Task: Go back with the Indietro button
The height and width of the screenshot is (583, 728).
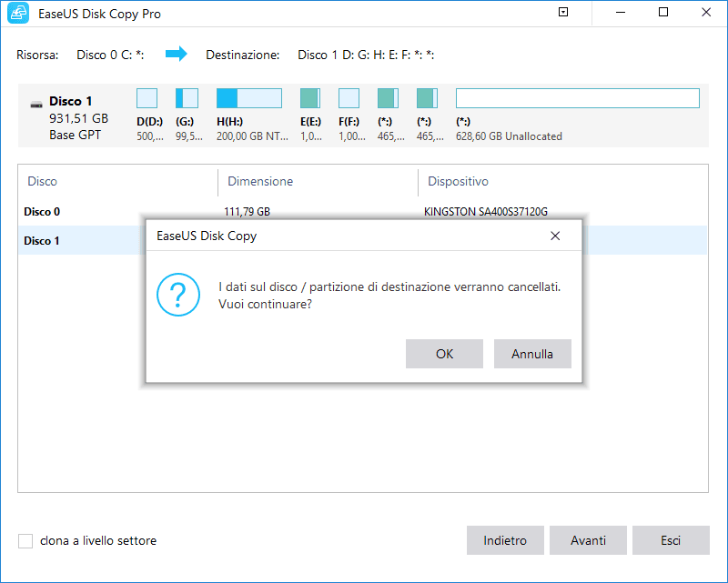Action: click(505, 540)
